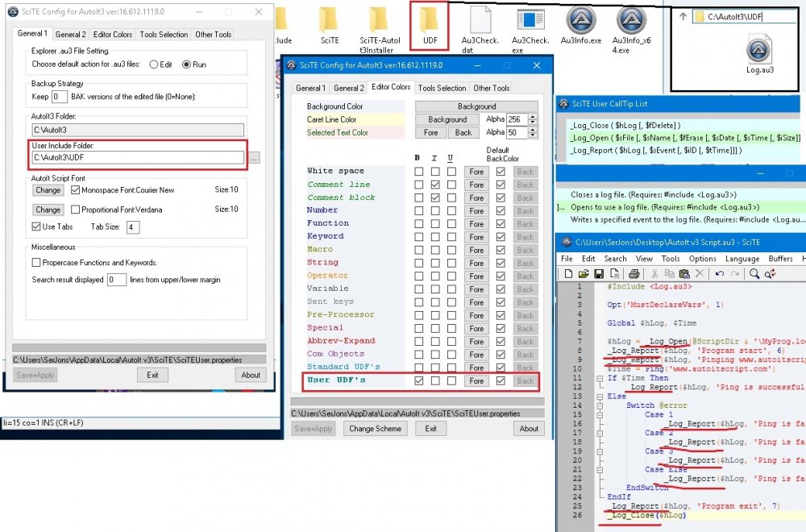Click the Cut scissors icon in SciTE toolbar
Viewport: 806px width, 532px height.
[x=654, y=274]
